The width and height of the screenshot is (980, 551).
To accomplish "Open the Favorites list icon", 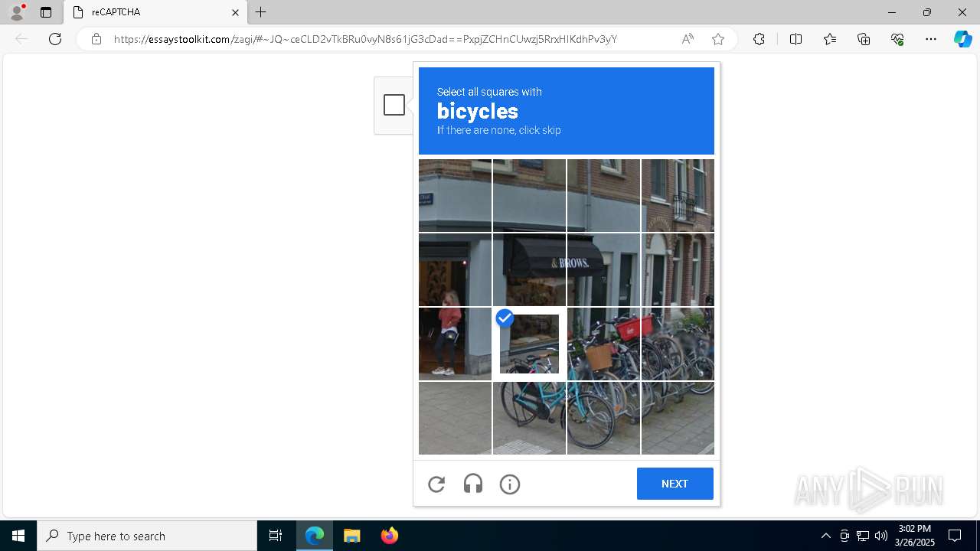I will click(x=830, y=39).
